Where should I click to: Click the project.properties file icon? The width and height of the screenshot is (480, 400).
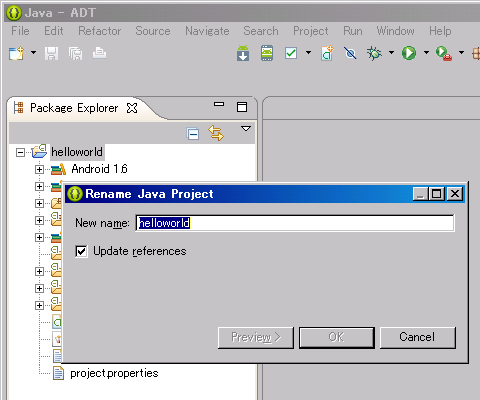(x=58, y=373)
